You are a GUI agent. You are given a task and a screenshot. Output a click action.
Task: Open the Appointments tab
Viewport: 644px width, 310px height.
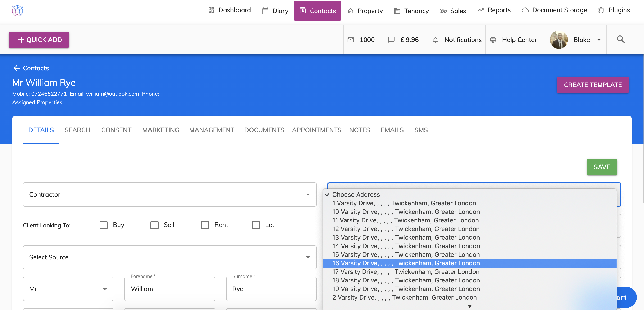click(317, 130)
